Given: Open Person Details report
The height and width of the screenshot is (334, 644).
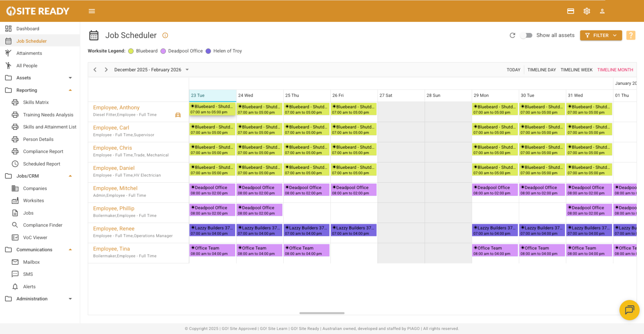Looking at the screenshot, I should [x=38, y=139].
